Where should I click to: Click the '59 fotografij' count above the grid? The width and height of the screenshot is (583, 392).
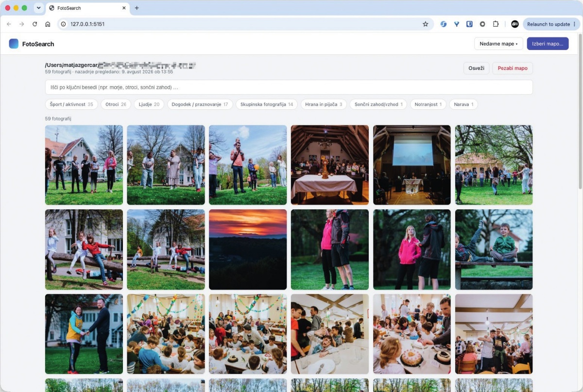click(58, 119)
